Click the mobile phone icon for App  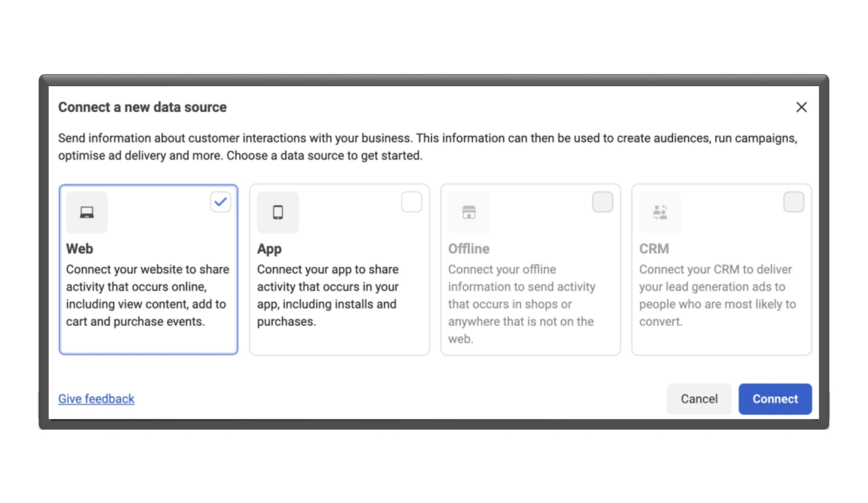pos(278,212)
